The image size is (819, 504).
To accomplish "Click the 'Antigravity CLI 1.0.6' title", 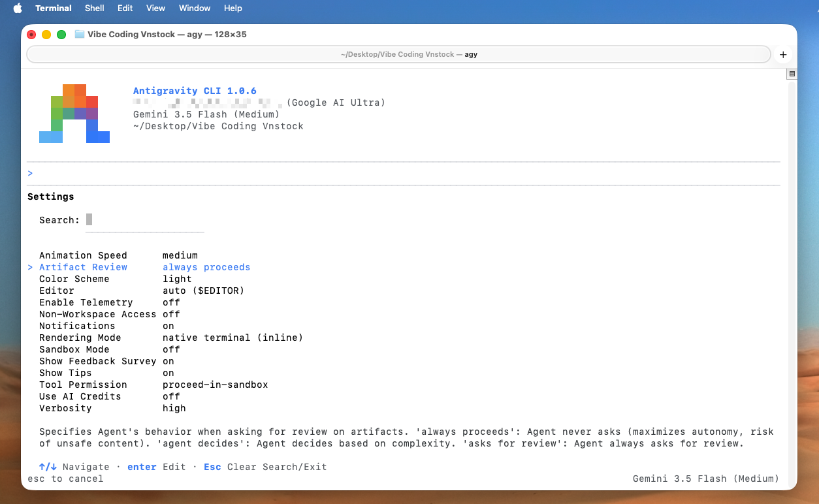I will click(195, 91).
